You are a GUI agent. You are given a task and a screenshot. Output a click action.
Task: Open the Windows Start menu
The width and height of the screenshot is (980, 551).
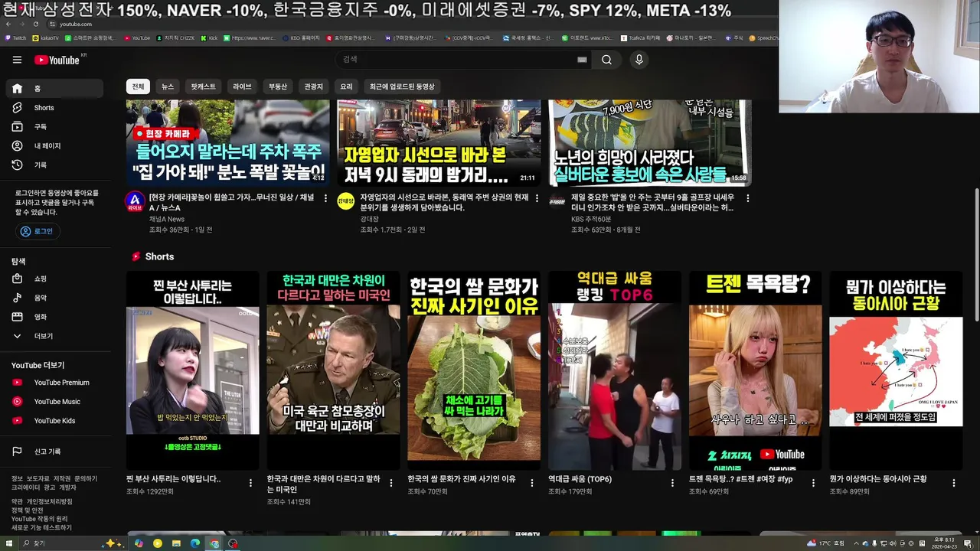11,543
